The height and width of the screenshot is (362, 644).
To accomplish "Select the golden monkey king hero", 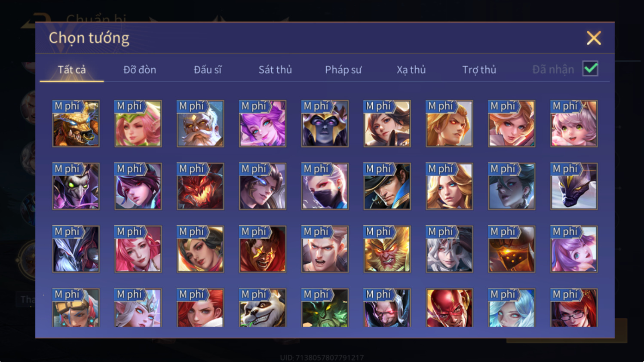I will 387,249.
